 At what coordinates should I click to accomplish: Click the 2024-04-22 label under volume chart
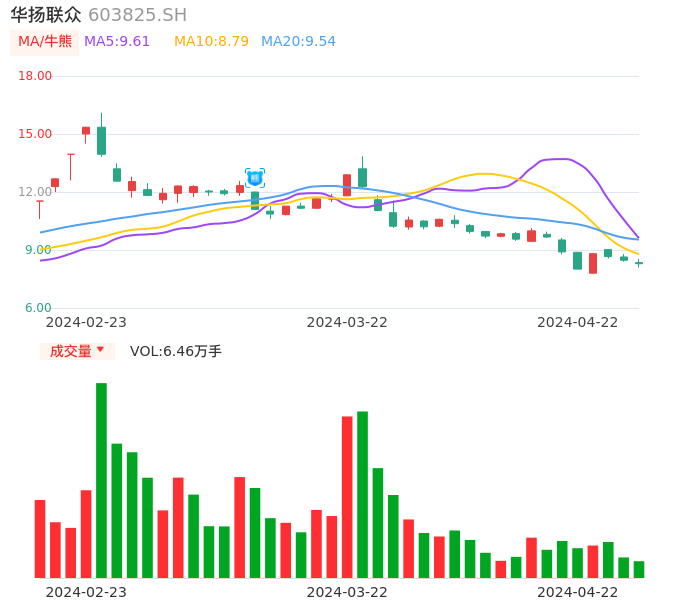[x=577, y=592]
